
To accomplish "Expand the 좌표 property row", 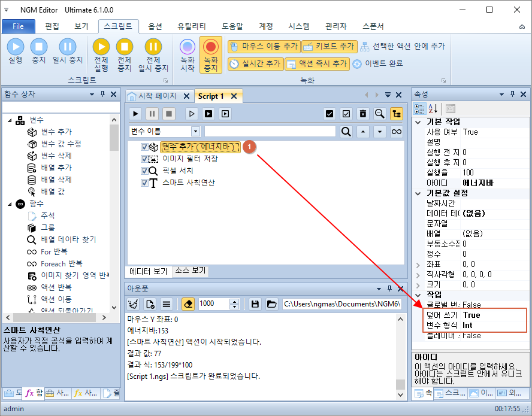I will tap(418, 265).
